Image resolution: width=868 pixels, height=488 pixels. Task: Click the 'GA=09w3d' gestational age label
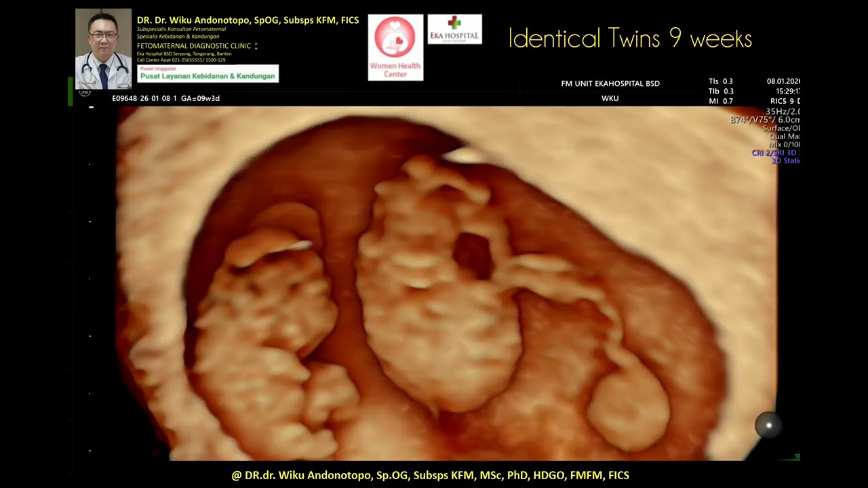click(200, 98)
